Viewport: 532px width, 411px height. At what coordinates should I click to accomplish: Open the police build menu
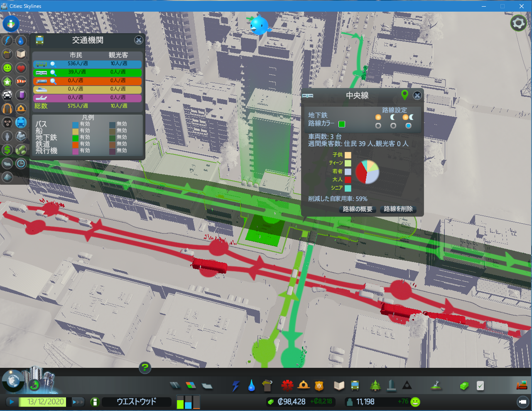[319, 386]
